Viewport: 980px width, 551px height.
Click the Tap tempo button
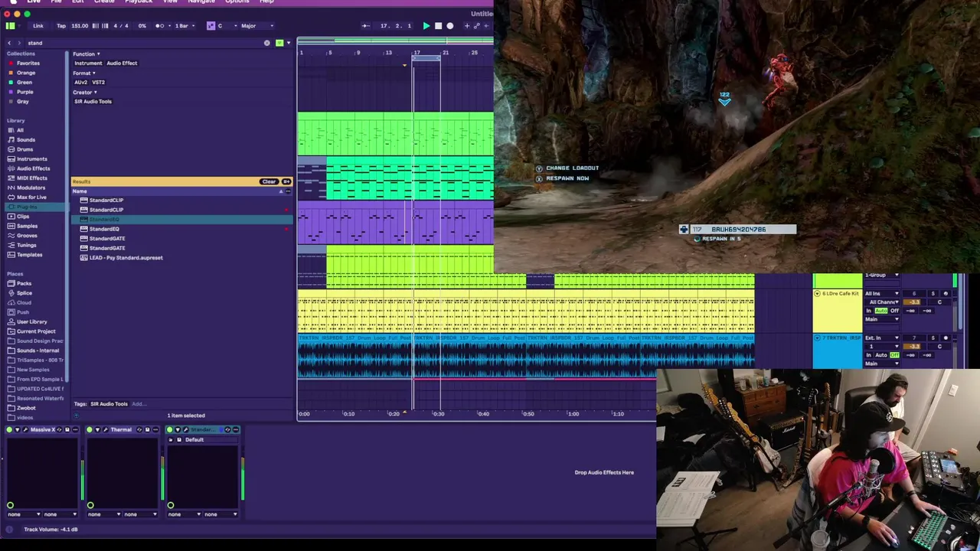pos(61,26)
